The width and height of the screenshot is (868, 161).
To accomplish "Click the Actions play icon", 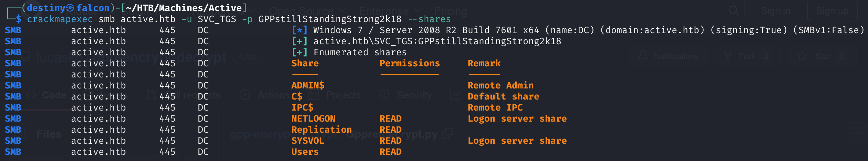I will [245, 95].
